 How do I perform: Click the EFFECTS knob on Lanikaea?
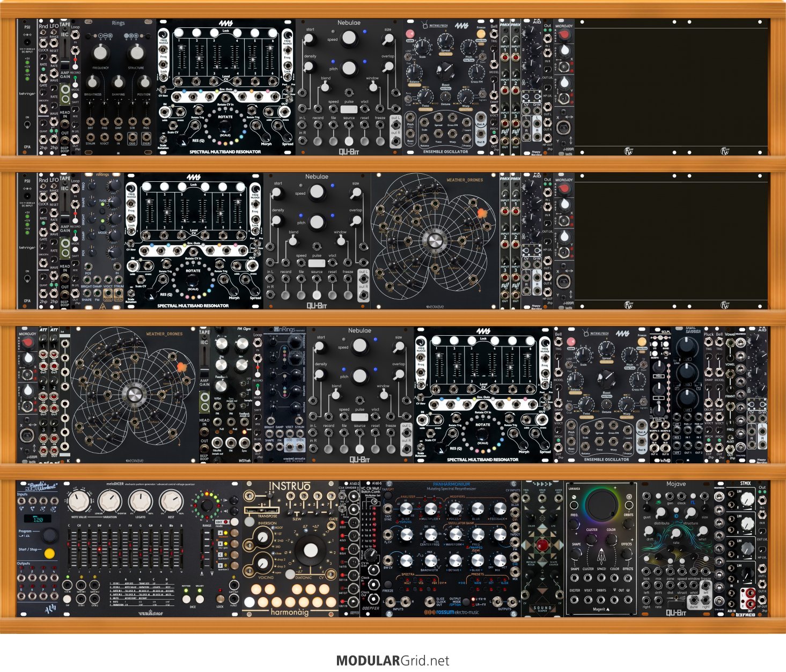(627, 555)
